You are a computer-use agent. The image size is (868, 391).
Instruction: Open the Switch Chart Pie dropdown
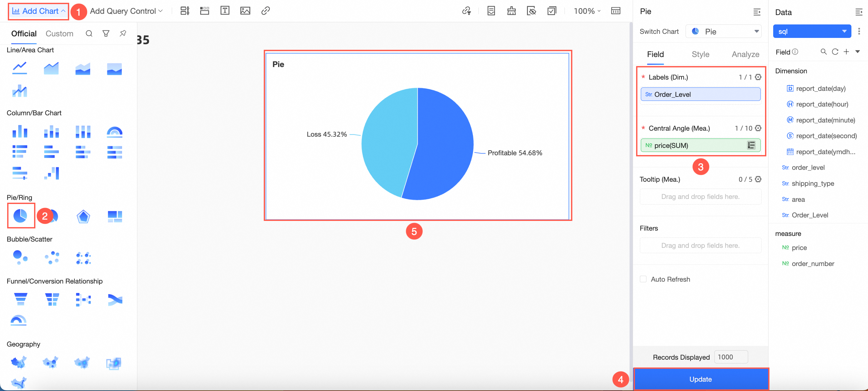coord(723,31)
